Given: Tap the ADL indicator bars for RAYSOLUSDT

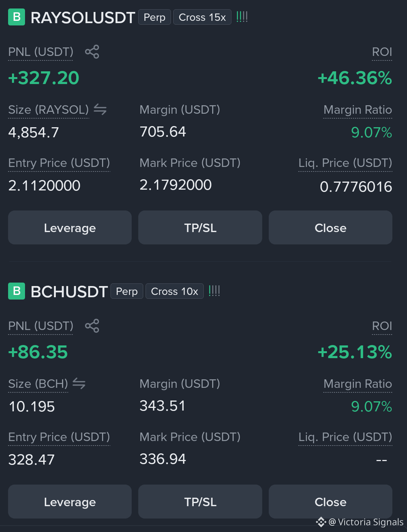Looking at the screenshot, I should 242,17.
